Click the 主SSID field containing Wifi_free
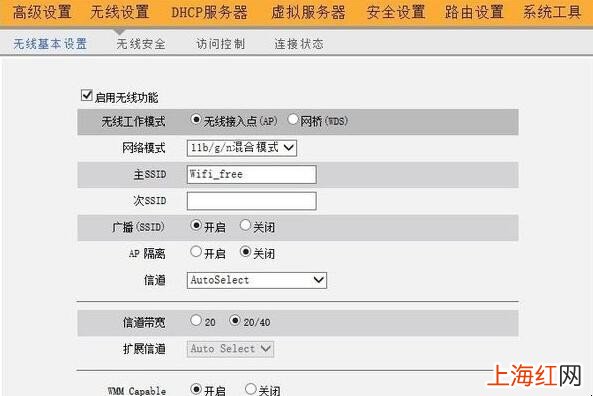This screenshot has height=396, width=593. [x=251, y=174]
